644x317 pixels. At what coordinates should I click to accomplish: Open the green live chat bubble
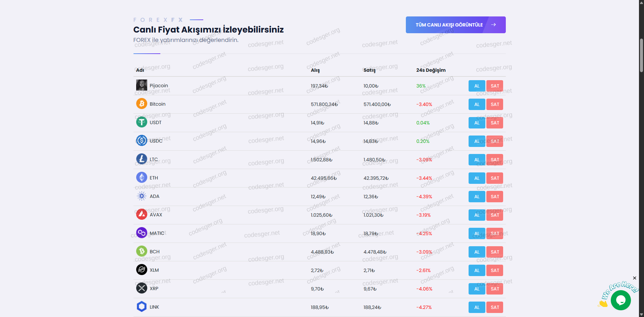coord(621,300)
